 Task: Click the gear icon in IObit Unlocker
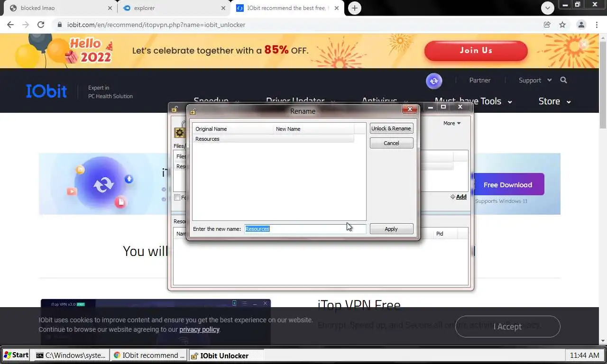point(179,133)
